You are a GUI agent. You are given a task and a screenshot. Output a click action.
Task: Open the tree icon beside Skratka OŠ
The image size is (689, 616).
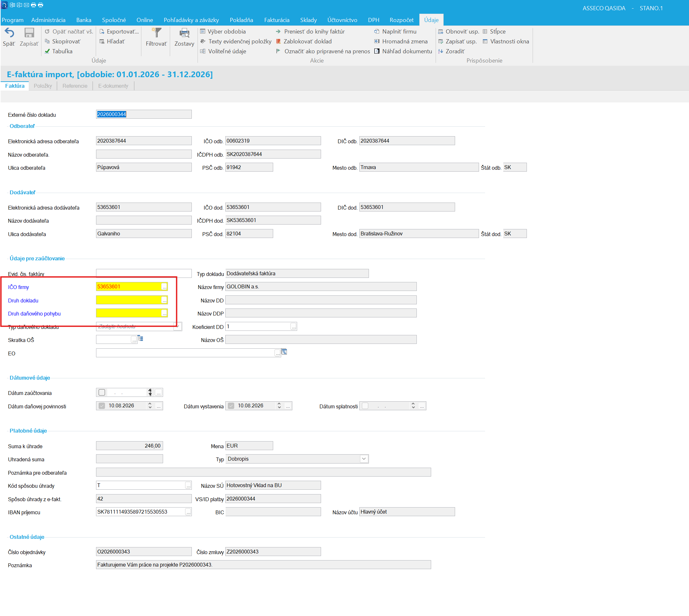tap(140, 338)
